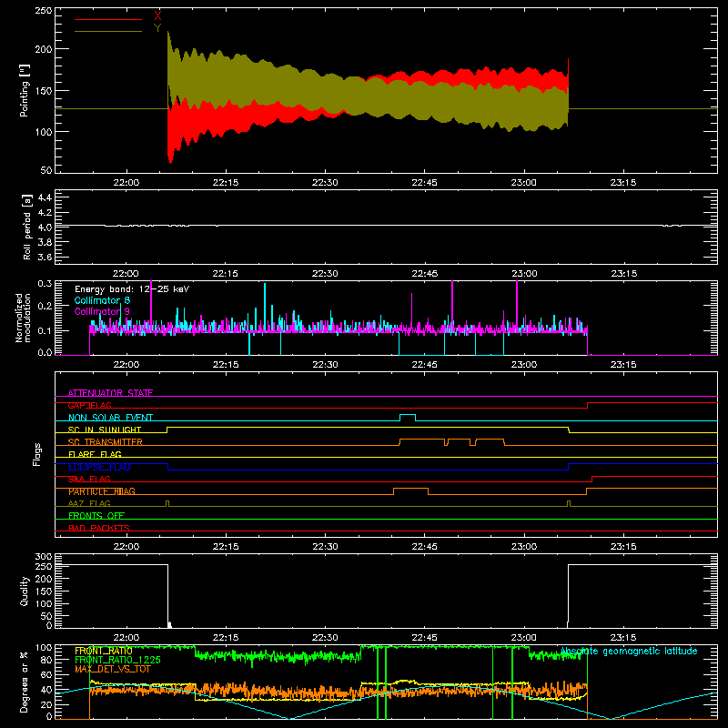This screenshot has width=728, height=728.
Task: Click the 3.6 tick label on Roll period axis
Action: [44, 258]
